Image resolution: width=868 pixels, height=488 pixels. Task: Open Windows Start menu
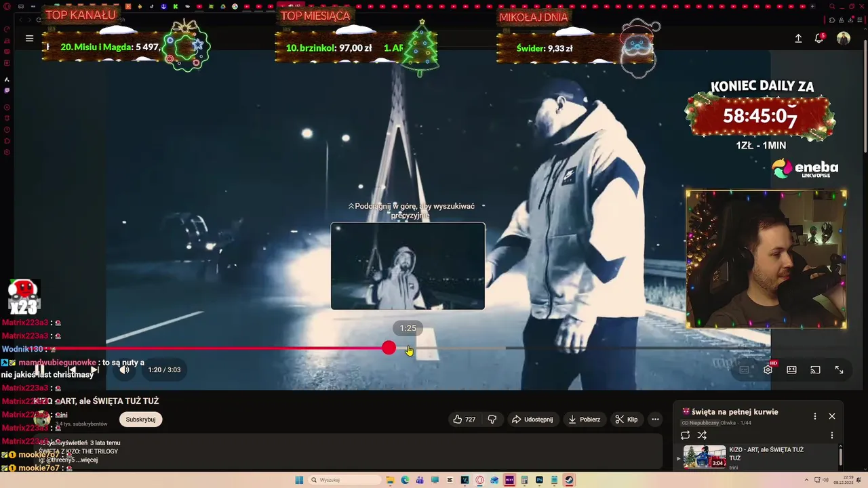pyautogui.click(x=299, y=480)
